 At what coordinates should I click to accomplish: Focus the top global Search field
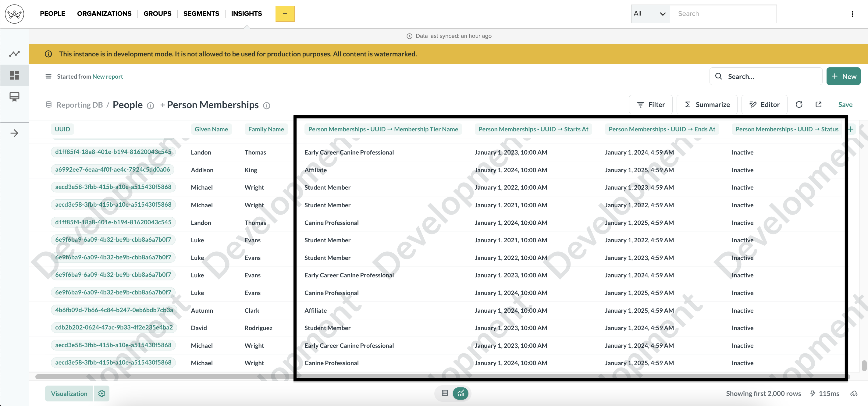point(723,14)
